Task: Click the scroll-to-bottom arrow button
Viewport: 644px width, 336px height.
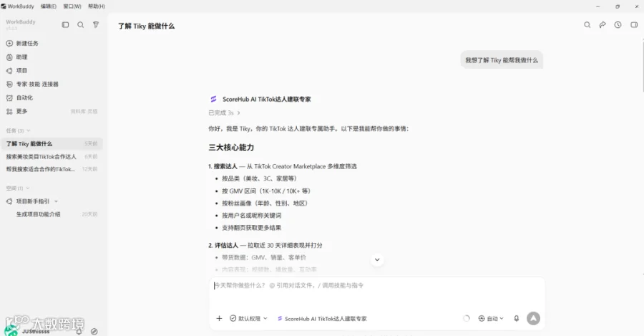Action: pos(377,259)
